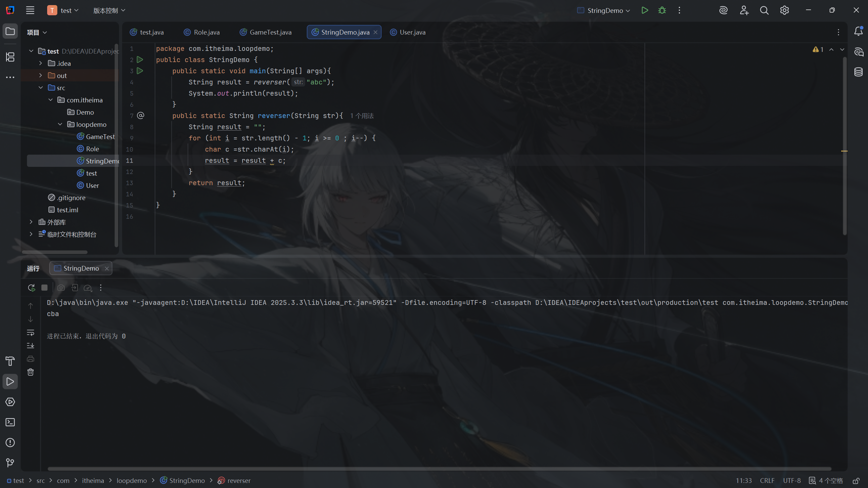
Task: Open the Terminal tool window
Action: click(x=10, y=423)
